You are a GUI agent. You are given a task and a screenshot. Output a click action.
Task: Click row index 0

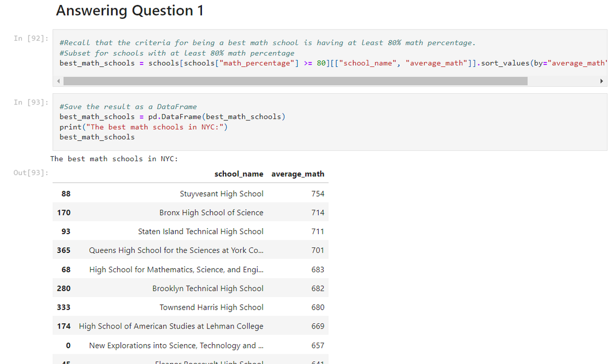(69, 345)
